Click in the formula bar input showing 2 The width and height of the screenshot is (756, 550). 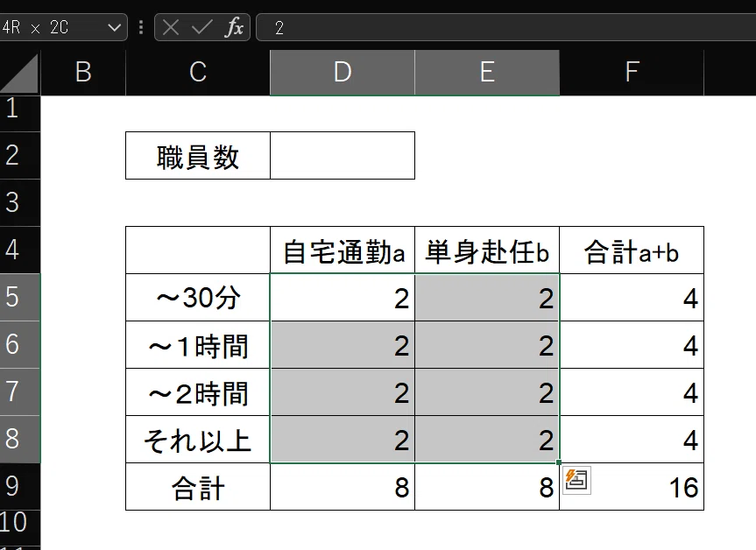[505, 27]
